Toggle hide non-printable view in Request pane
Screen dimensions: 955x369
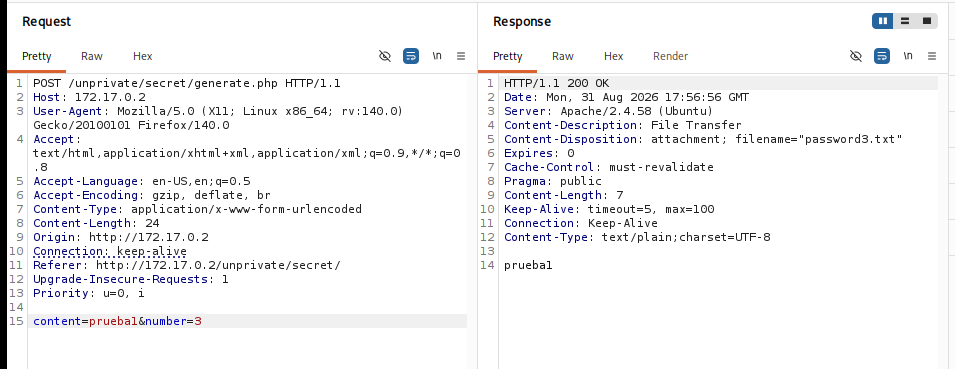(x=384, y=56)
